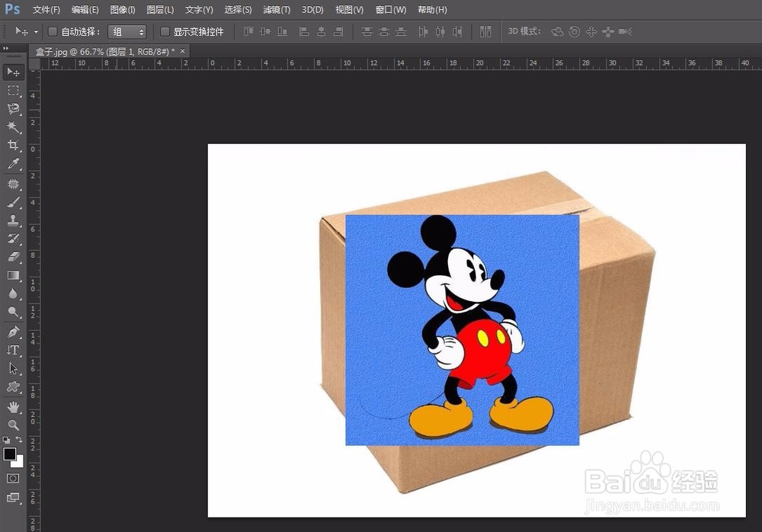
Task: Click Align top edges button
Action: coord(248,31)
